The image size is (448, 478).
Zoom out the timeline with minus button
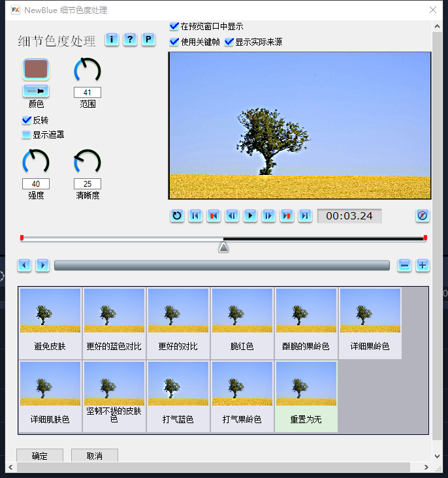[404, 265]
